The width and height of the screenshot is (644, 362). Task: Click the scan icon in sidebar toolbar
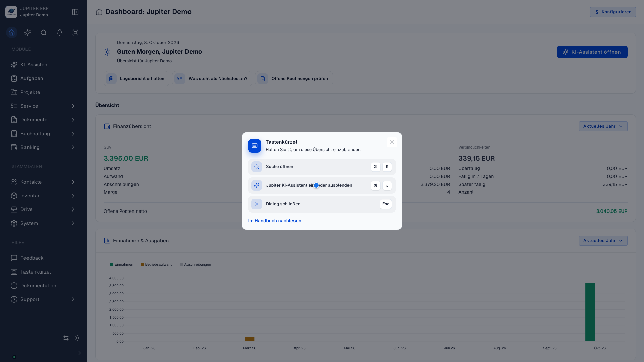75,33
